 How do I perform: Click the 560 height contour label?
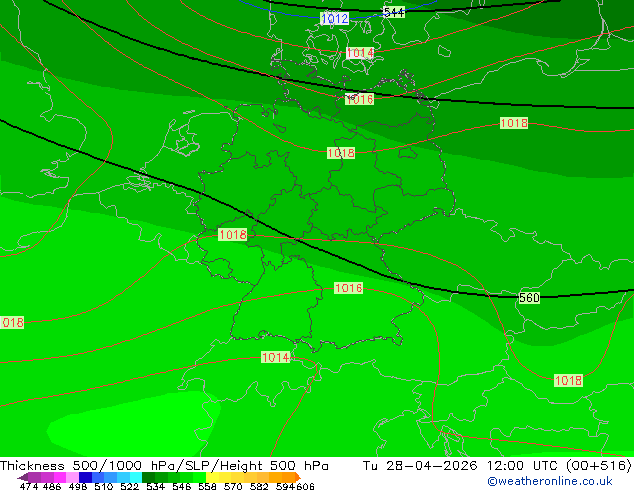(x=529, y=298)
